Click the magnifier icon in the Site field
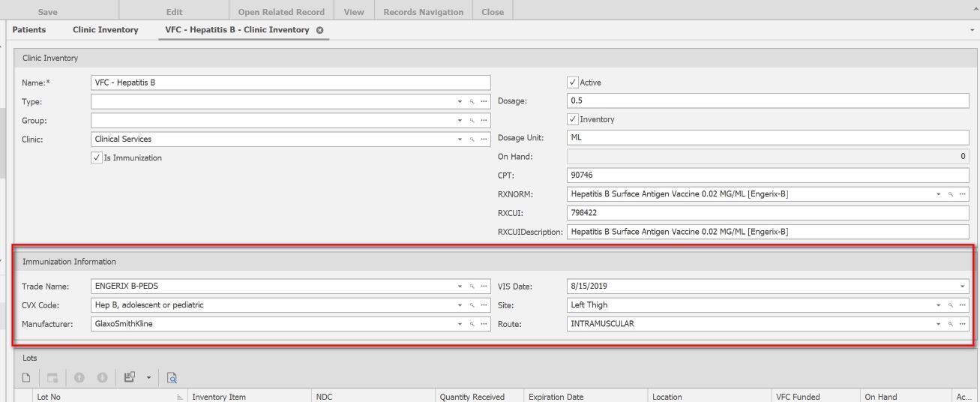980x402 pixels. tap(951, 305)
